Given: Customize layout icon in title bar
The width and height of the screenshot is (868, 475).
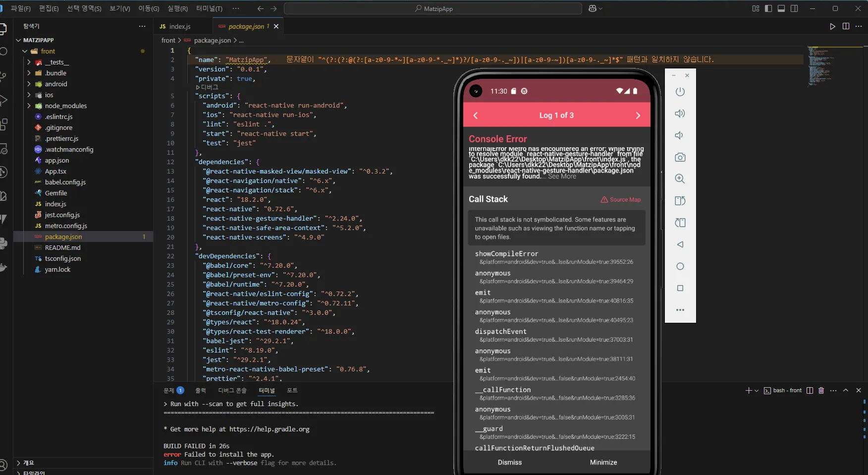Looking at the screenshot, I should [756, 8].
